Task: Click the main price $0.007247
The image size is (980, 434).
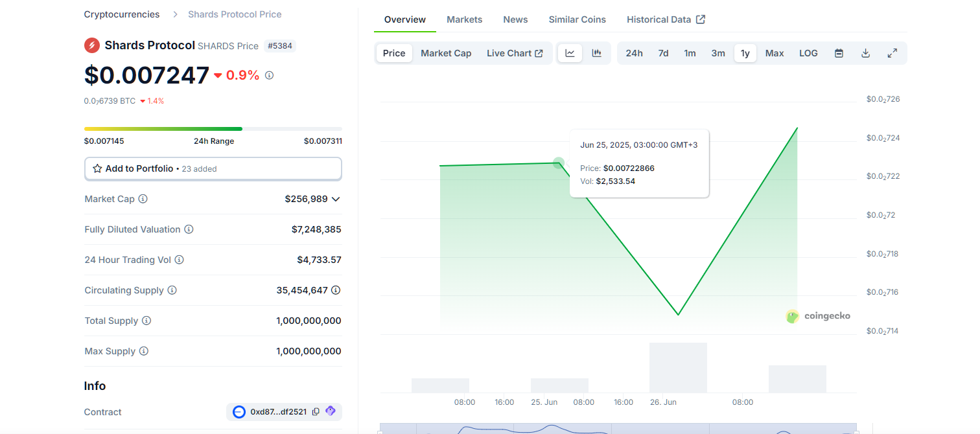Action: [x=147, y=75]
